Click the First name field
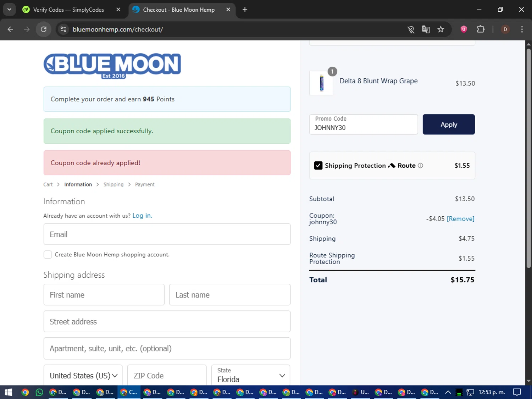 (x=104, y=295)
